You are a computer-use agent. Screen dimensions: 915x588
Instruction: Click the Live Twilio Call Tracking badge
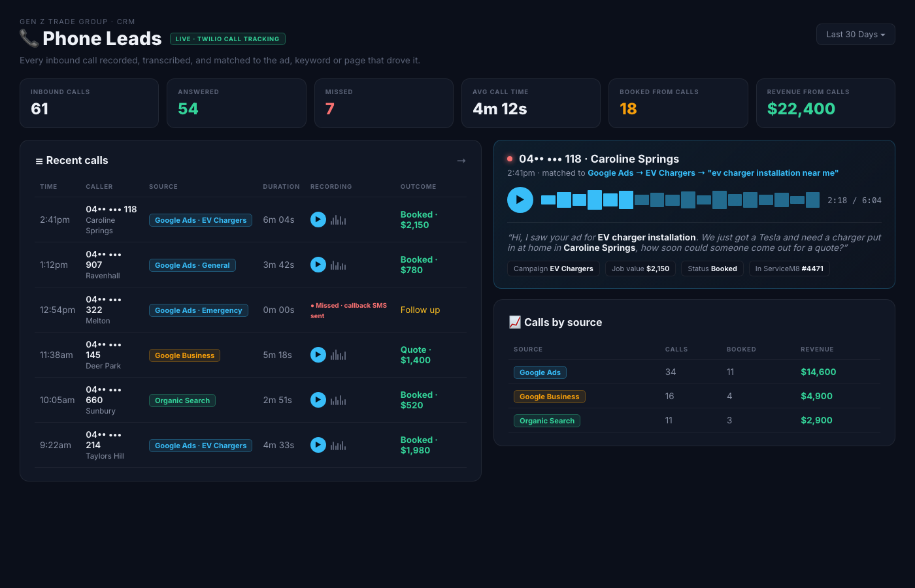point(227,39)
